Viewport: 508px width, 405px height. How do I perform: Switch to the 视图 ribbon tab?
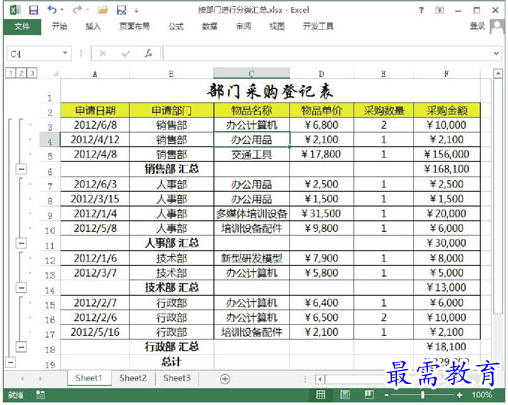[x=277, y=26]
